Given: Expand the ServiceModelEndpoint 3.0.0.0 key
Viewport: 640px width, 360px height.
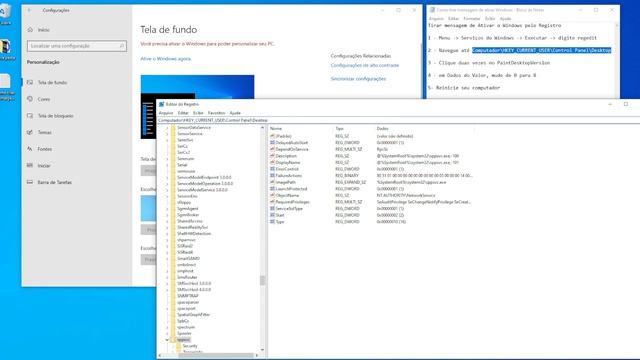Looking at the screenshot, I should pos(167,178).
